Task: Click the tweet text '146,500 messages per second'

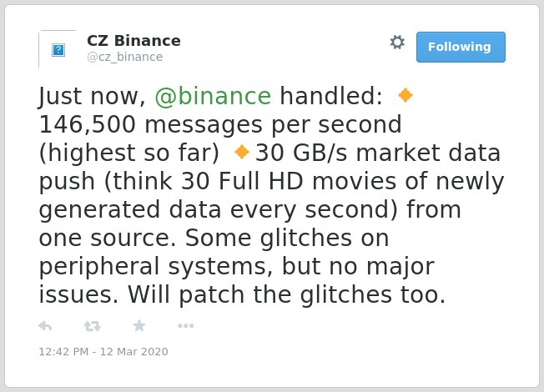Action: tap(220, 124)
